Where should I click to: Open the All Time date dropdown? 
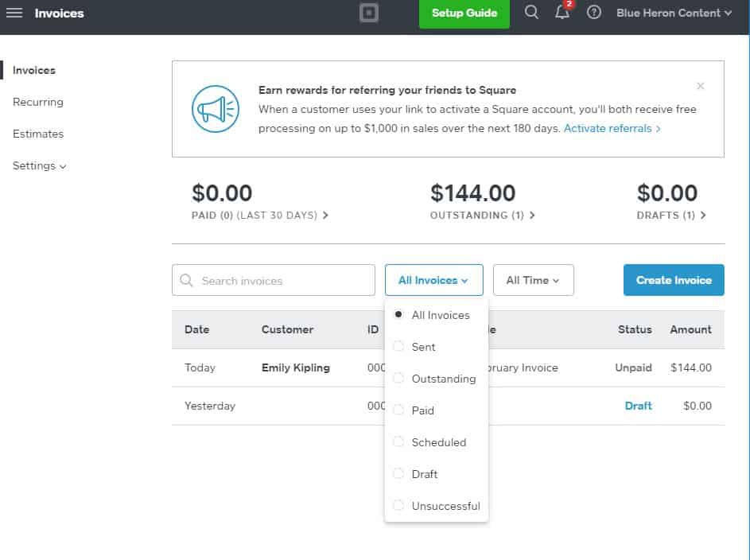click(534, 280)
